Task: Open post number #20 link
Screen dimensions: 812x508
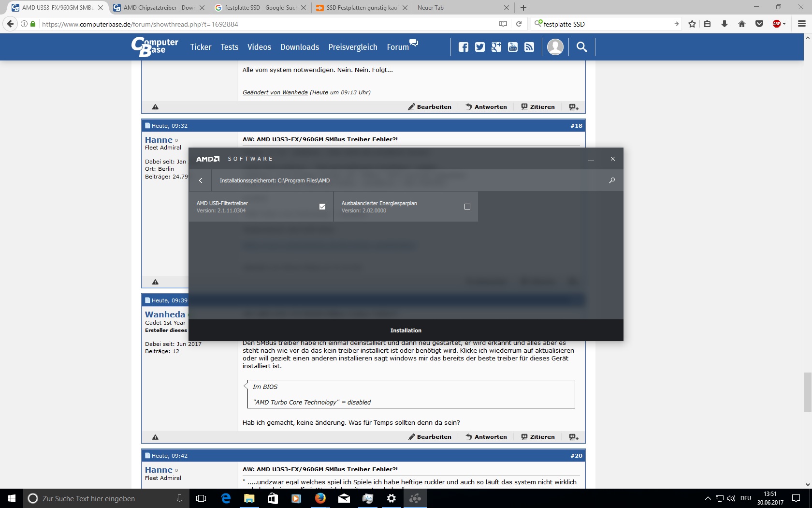Action: (576, 456)
